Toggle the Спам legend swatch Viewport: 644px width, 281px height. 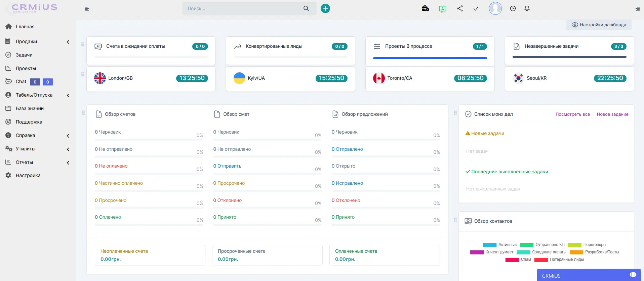(512, 260)
